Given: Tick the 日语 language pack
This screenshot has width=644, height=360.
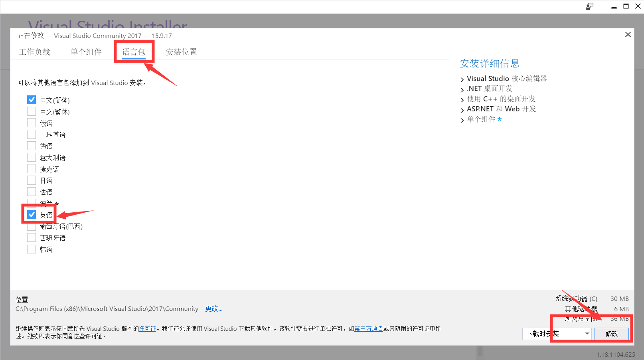Looking at the screenshot, I should [x=32, y=180].
